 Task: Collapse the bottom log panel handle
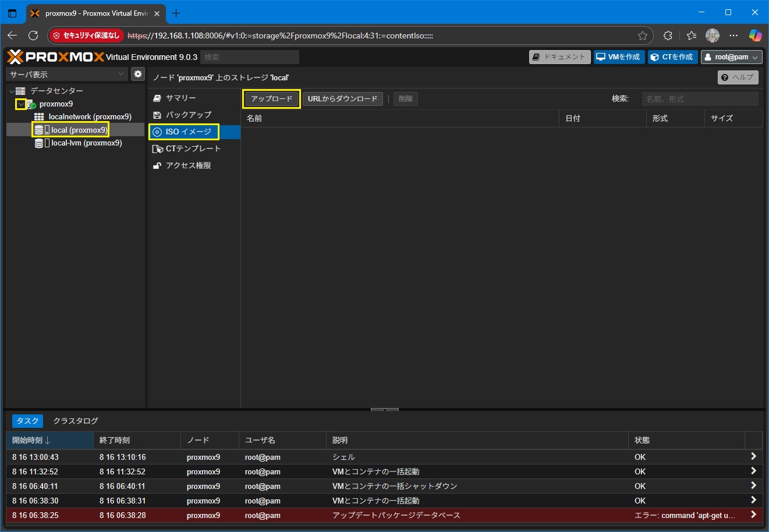click(384, 410)
